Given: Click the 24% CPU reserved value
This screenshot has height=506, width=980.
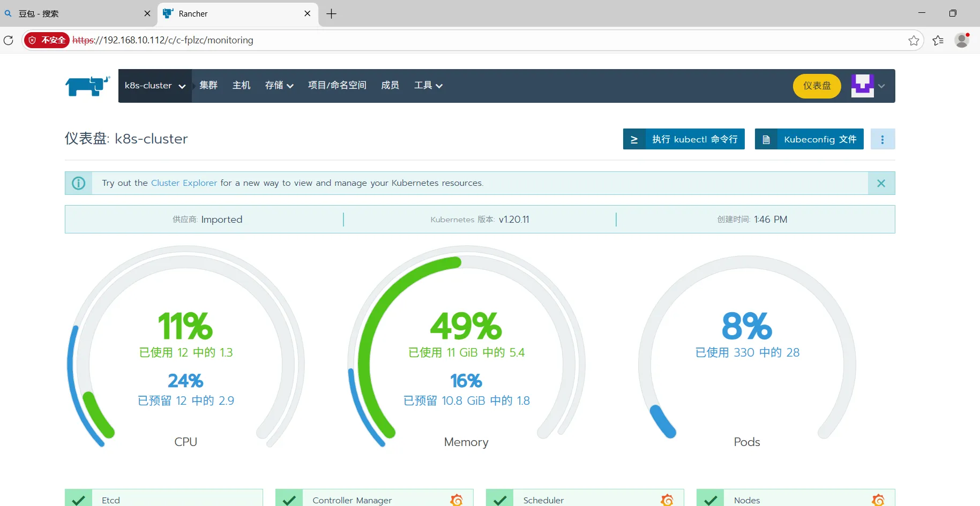Looking at the screenshot, I should point(185,381).
